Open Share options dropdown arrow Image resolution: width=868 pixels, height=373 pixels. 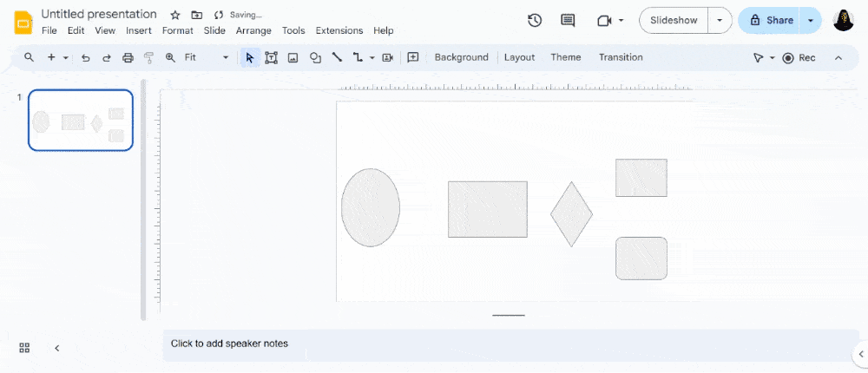coord(811,21)
